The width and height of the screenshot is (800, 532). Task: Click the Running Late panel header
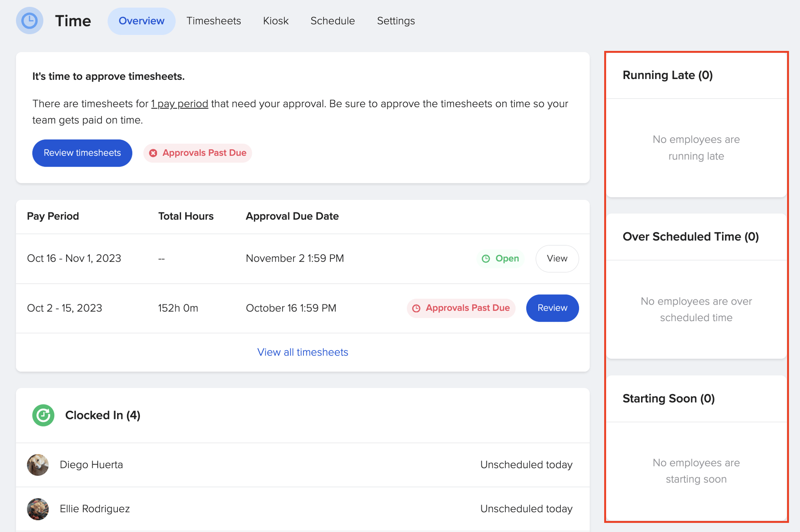click(667, 75)
